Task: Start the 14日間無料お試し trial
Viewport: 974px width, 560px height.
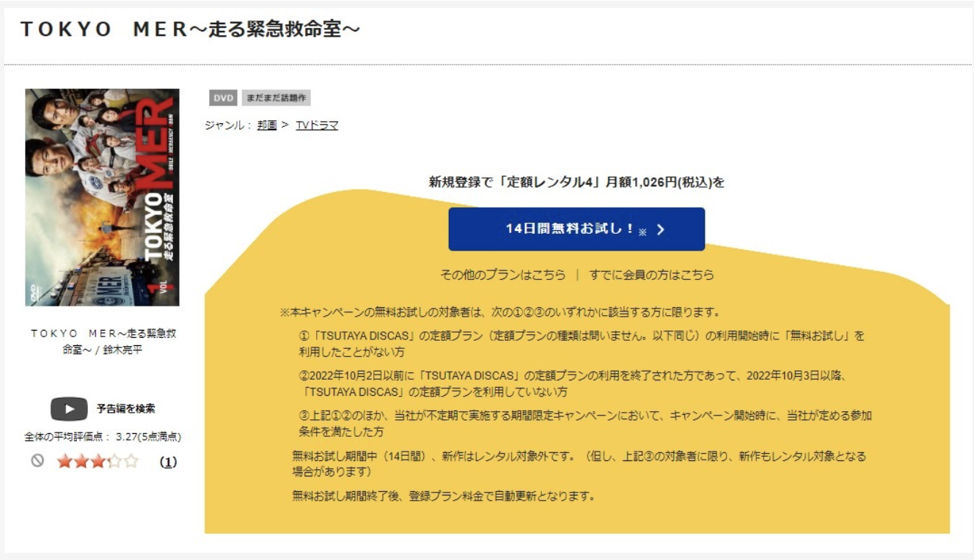Action: click(x=569, y=229)
